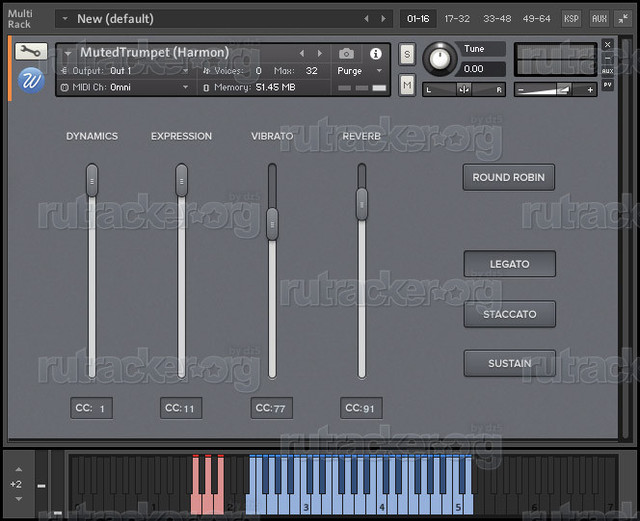Screen dimensions: 640x521
Task: Click the Max voices value 32
Action: point(311,71)
